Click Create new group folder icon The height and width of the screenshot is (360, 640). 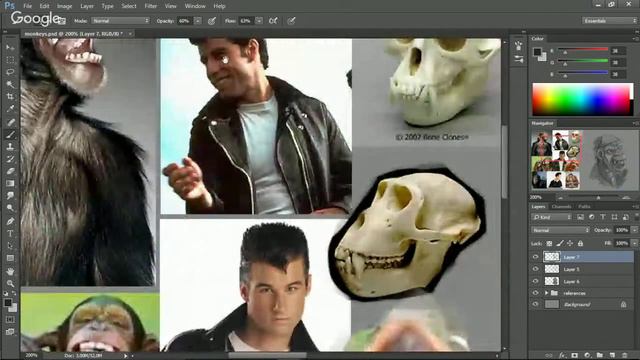(x=600, y=356)
